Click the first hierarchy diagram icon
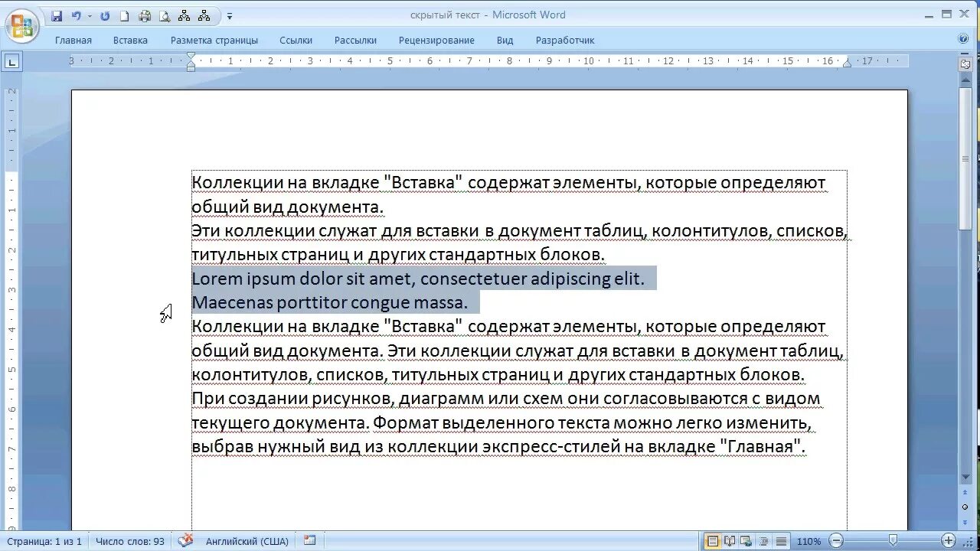980x551 pixels. click(x=184, y=15)
